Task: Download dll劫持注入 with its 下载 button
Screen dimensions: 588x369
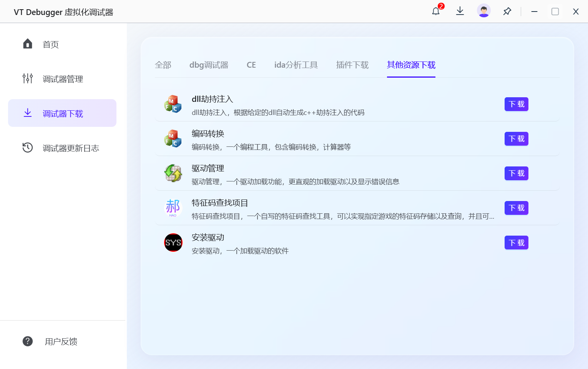Action: [517, 104]
